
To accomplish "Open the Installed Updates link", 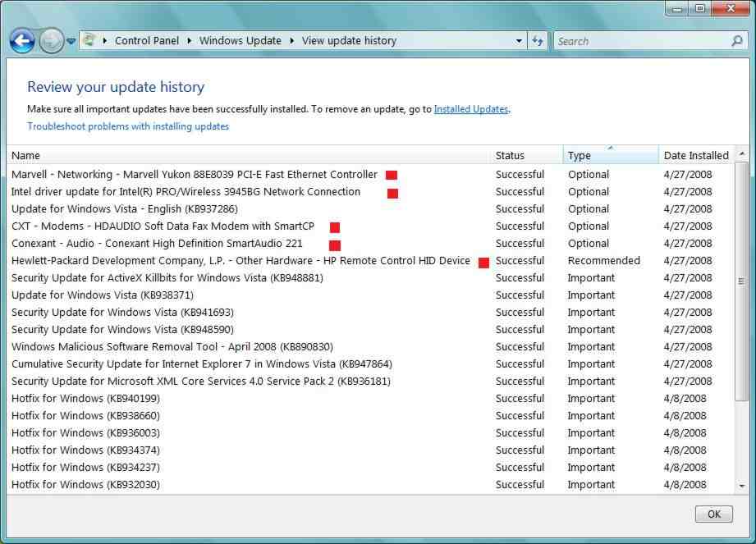I will coord(471,109).
